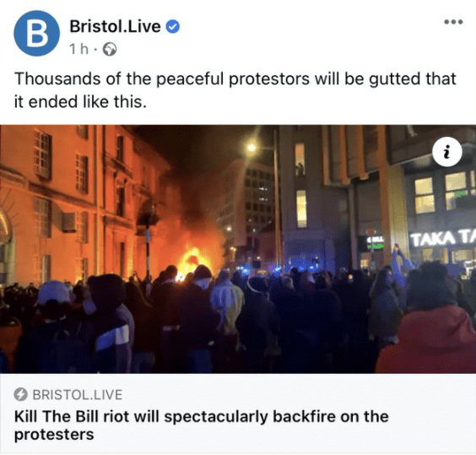This screenshot has width=476, height=455.
Task: Open the Bristol.Live page name link
Action: tap(115, 26)
